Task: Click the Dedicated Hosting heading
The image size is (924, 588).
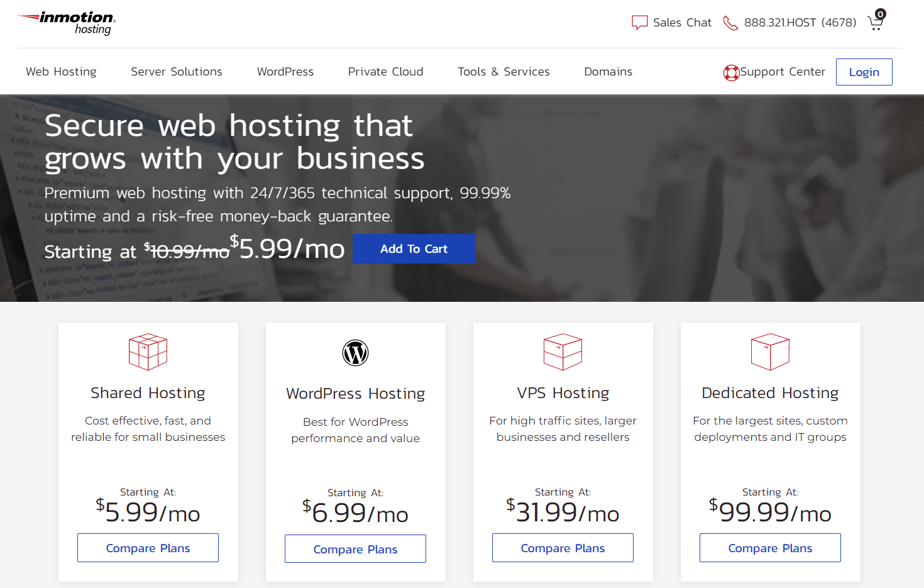Action: click(770, 393)
